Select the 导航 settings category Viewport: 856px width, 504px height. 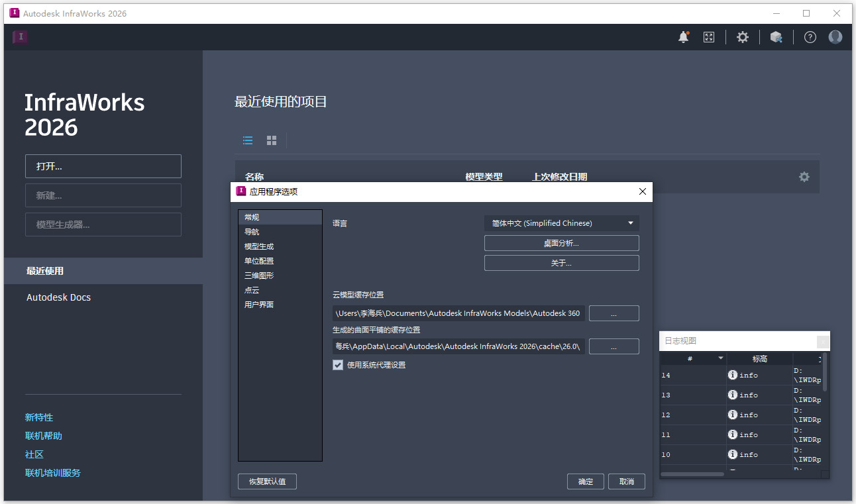pyautogui.click(x=252, y=231)
